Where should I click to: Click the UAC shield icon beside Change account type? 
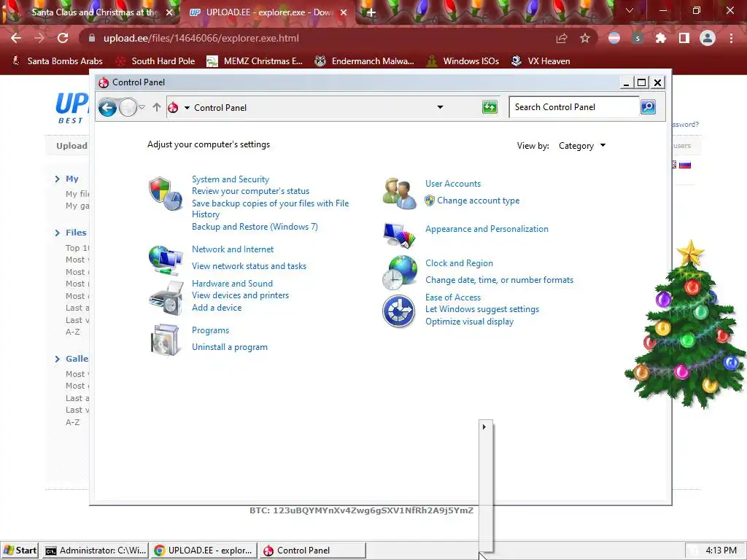[429, 201]
